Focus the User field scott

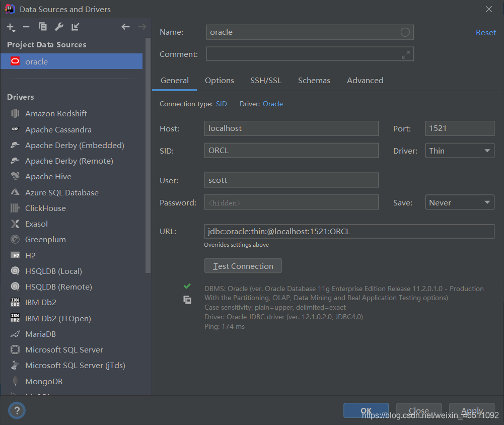292,180
